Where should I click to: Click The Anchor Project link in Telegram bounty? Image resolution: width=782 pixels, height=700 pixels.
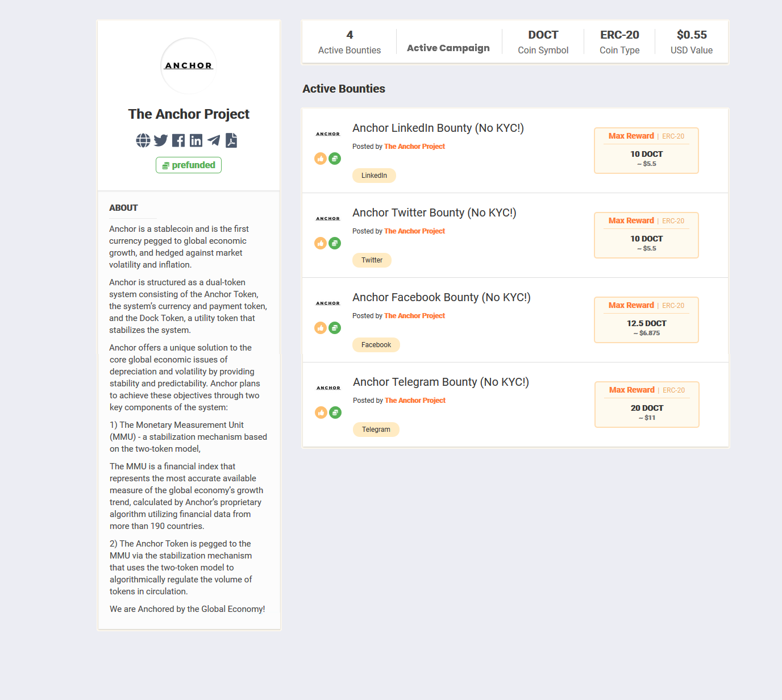point(415,401)
